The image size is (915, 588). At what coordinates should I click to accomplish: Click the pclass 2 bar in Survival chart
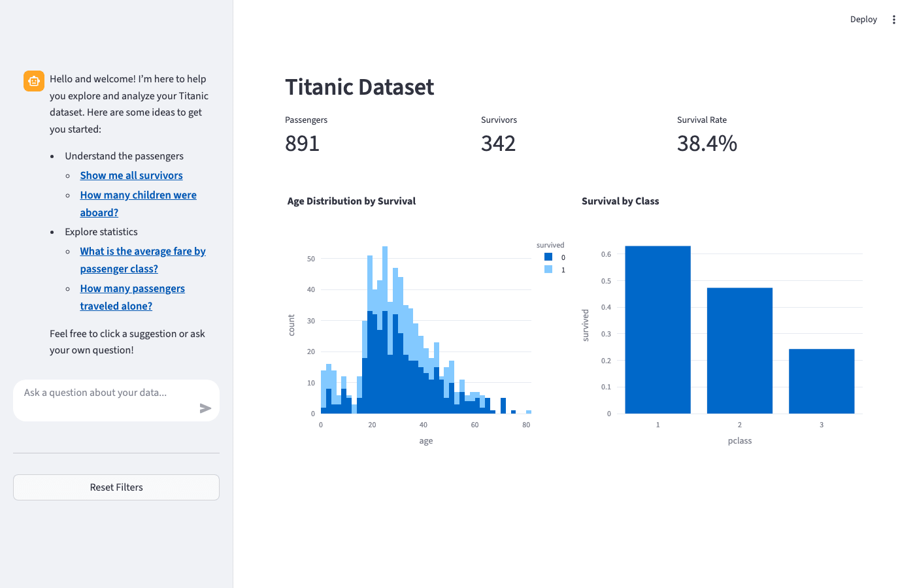click(x=739, y=351)
